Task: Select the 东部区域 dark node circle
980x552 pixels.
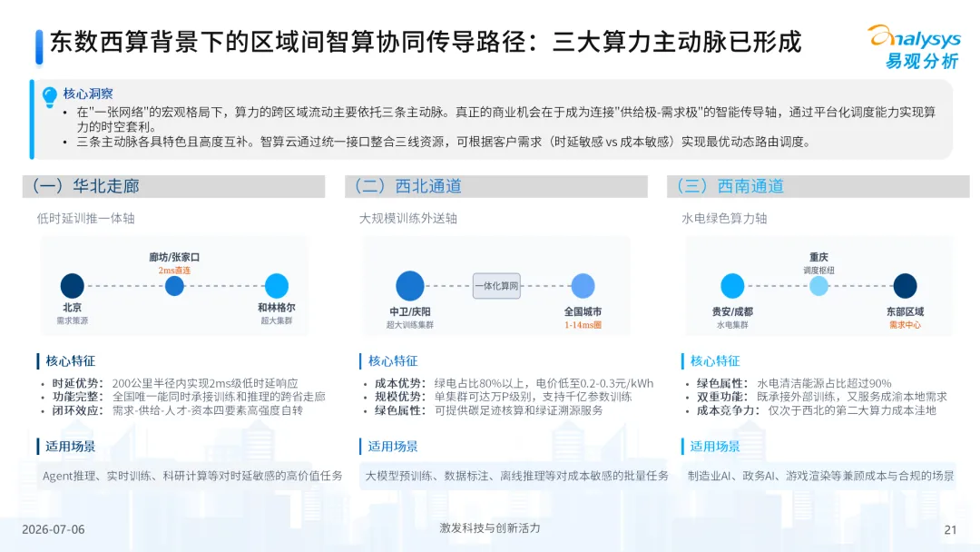Action: click(x=905, y=286)
